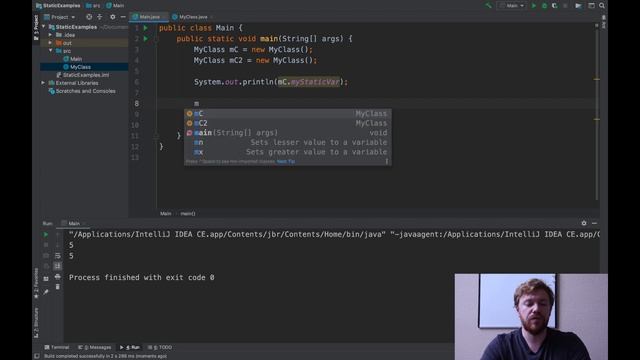
Task: Rerun Main from the Run panel play icon
Action: tap(46, 235)
